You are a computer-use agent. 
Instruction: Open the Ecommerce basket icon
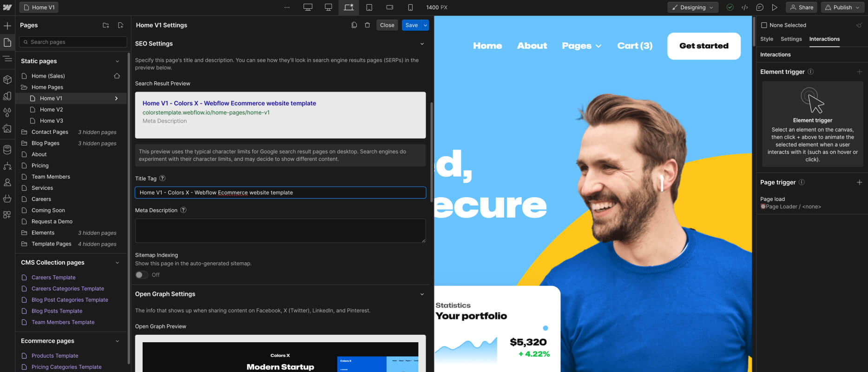click(7, 199)
